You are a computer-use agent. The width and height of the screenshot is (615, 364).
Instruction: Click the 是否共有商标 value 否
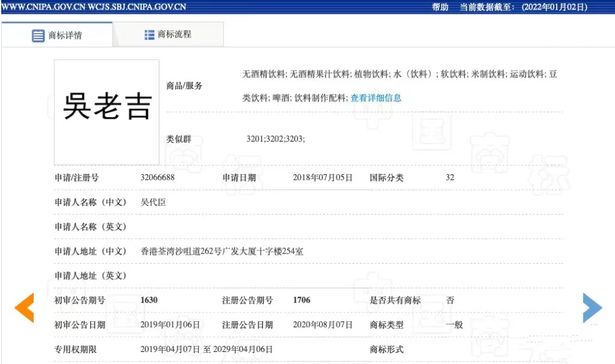tap(450, 300)
